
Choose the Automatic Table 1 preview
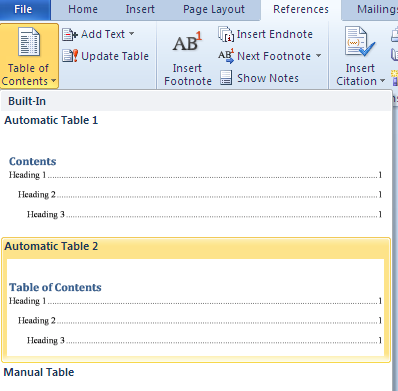[196, 172]
